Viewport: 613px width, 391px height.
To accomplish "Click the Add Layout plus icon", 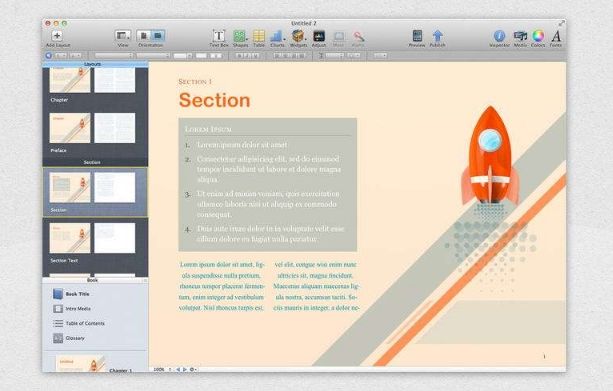I will tap(57, 36).
